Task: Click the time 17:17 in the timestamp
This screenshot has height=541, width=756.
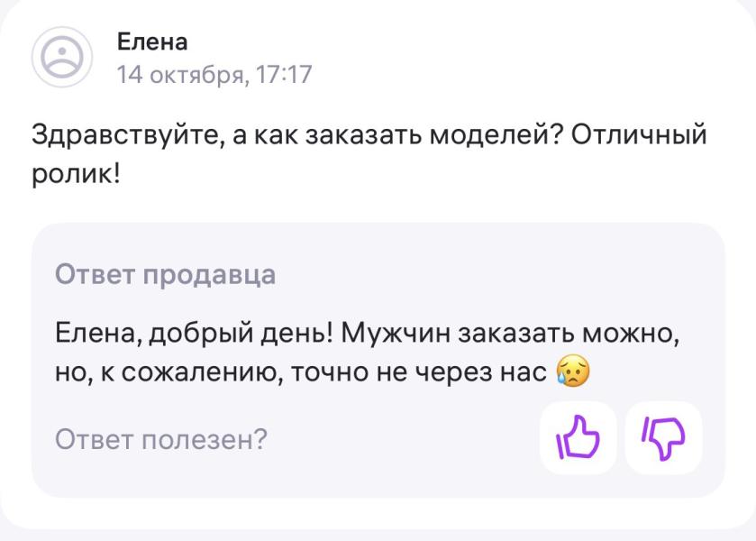Action: pyautogui.click(x=284, y=74)
